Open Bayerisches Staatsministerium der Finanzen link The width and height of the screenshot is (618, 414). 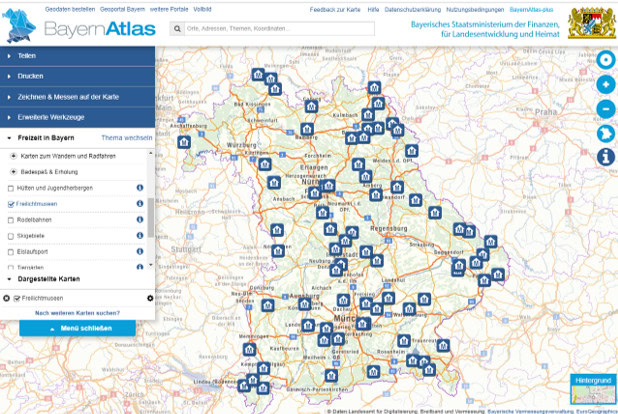485,29
